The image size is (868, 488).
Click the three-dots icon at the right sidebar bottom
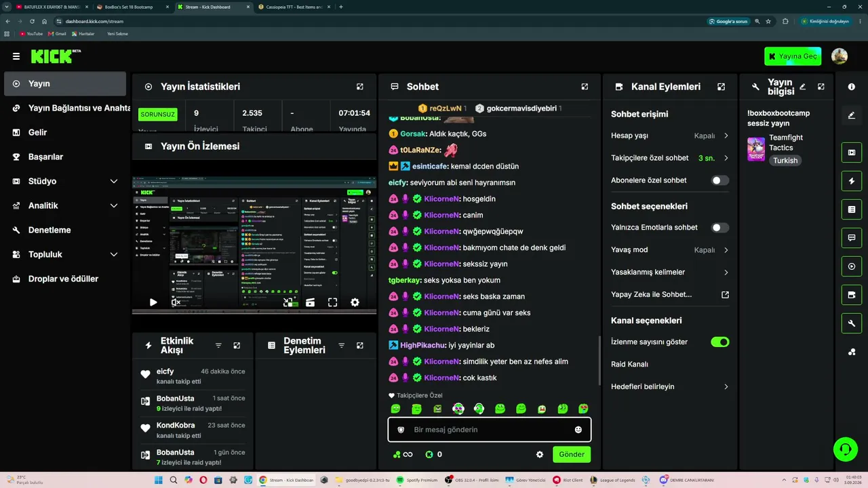(x=852, y=352)
